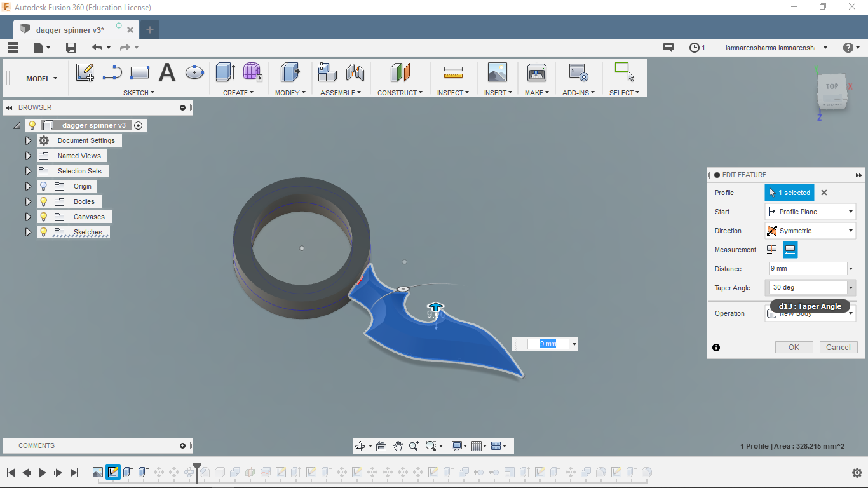Screen dimensions: 868x488
Task: Select the Ellipse sketch tool
Action: [194, 72]
